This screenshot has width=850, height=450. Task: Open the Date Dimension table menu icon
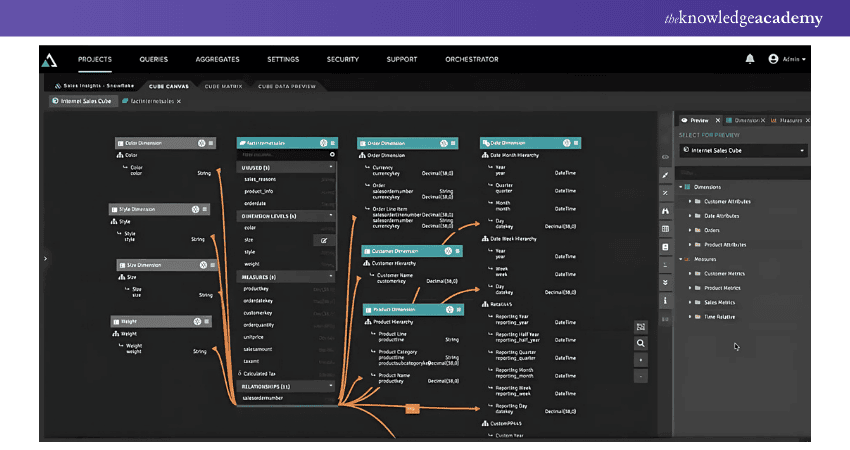pyautogui.click(x=573, y=143)
